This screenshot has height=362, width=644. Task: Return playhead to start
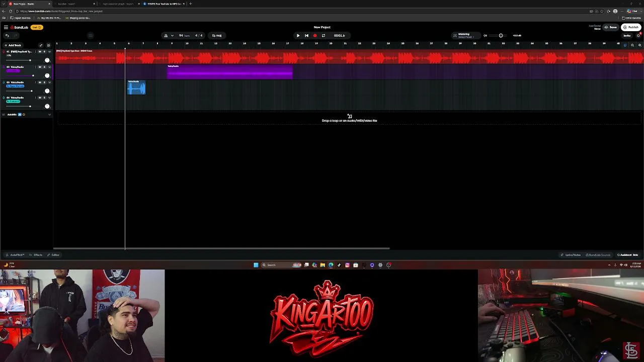point(306,36)
